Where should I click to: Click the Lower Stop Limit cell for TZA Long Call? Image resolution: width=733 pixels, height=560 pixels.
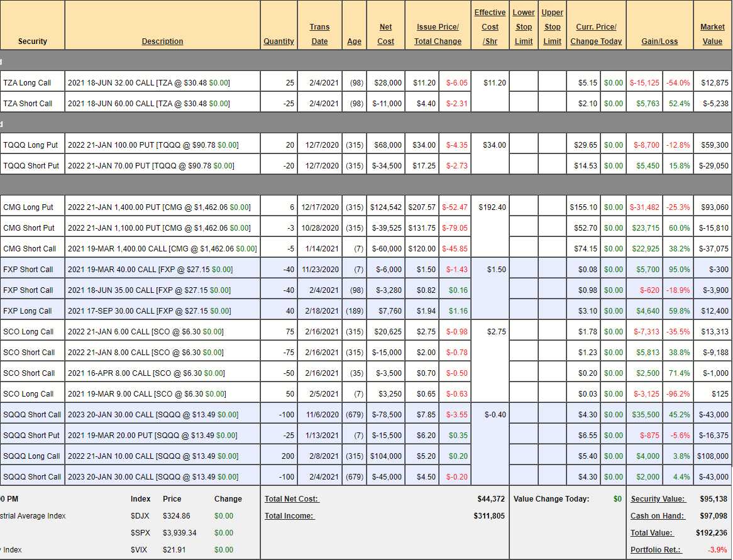[523, 82]
